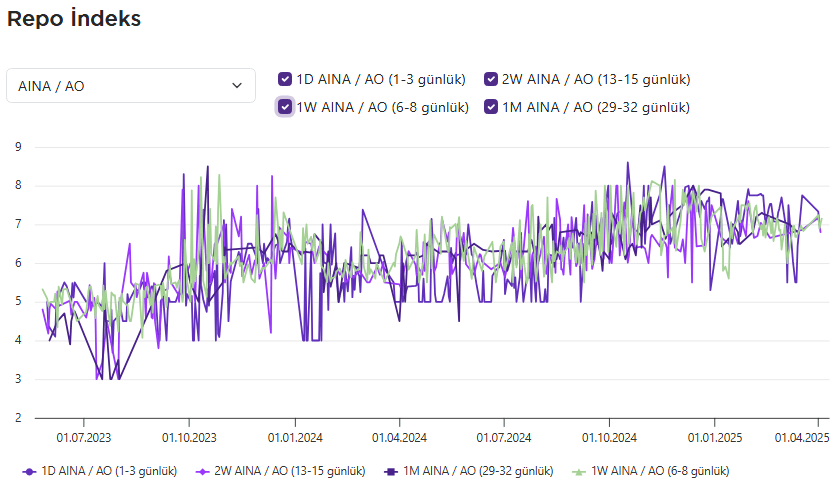Click the 2W AINA / AO legend marker
The image size is (838, 484).
[x=204, y=471]
